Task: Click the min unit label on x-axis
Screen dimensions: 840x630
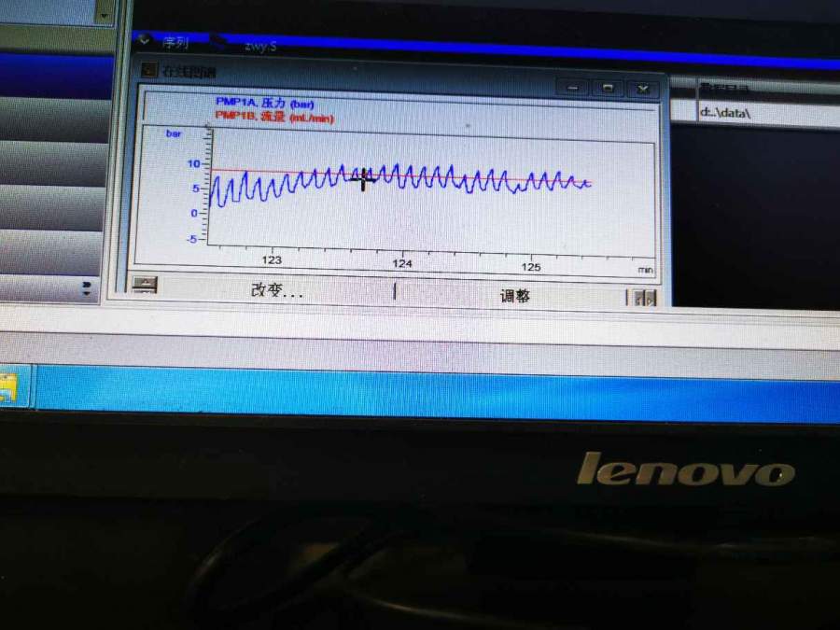Action: 646,270
